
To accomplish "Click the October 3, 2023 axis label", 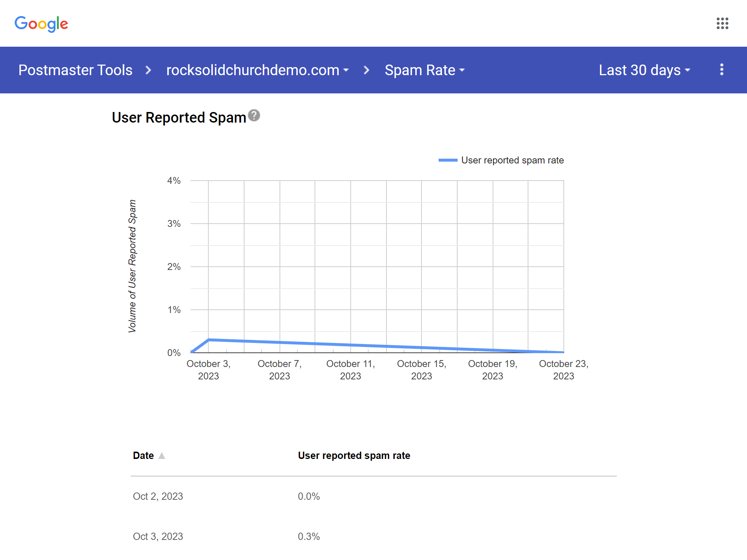I will 208,370.
